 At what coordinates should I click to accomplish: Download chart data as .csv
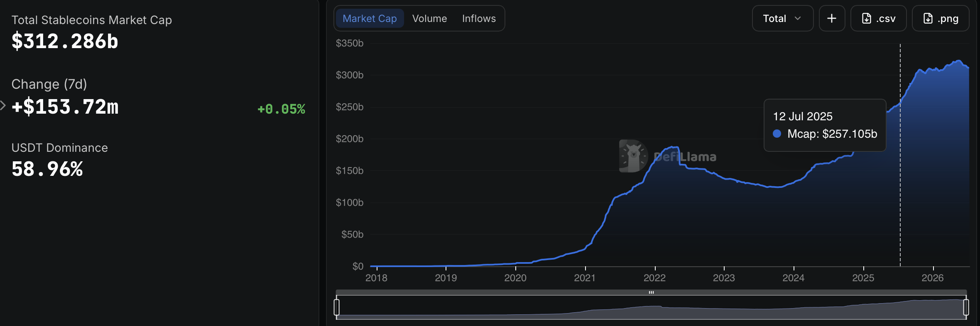coord(879,18)
